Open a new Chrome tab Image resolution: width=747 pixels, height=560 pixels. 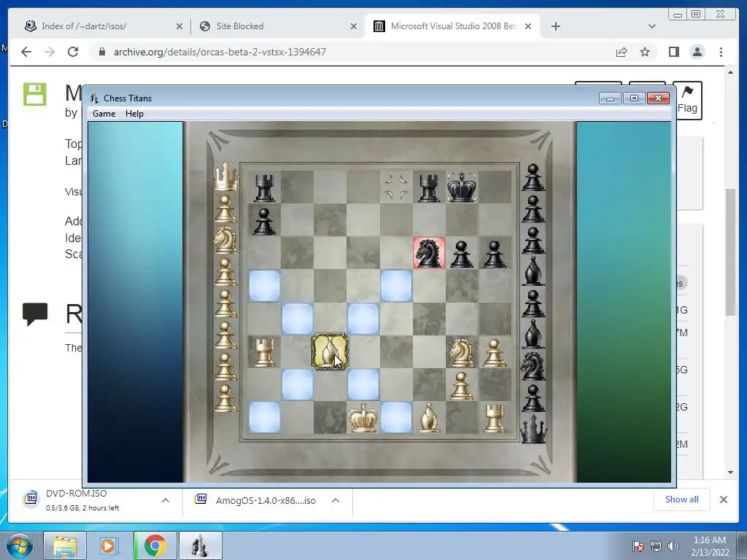click(555, 26)
